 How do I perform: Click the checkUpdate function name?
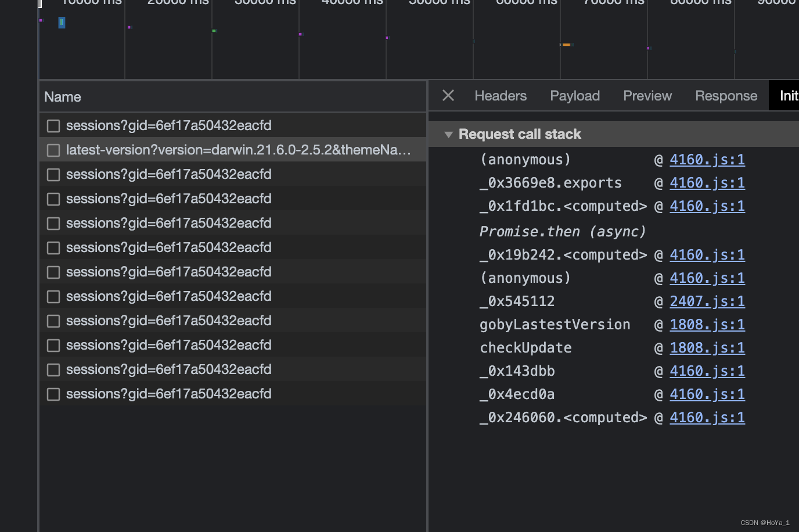coord(526,348)
